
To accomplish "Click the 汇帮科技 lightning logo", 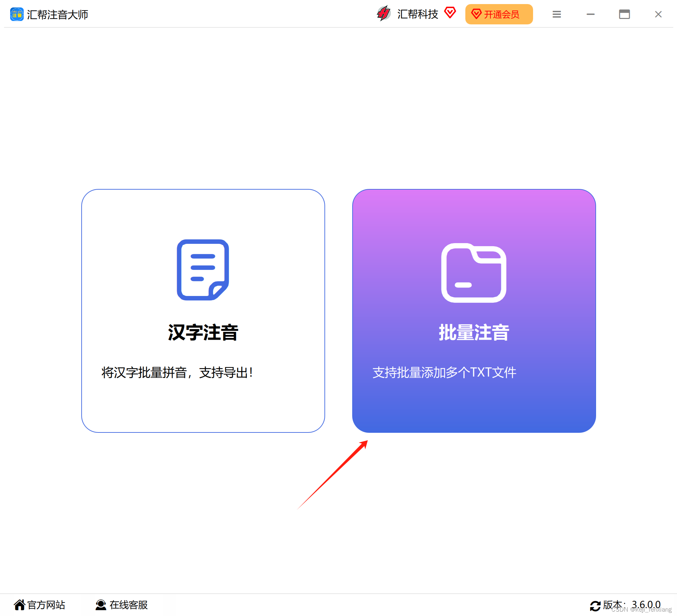I will coord(383,14).
